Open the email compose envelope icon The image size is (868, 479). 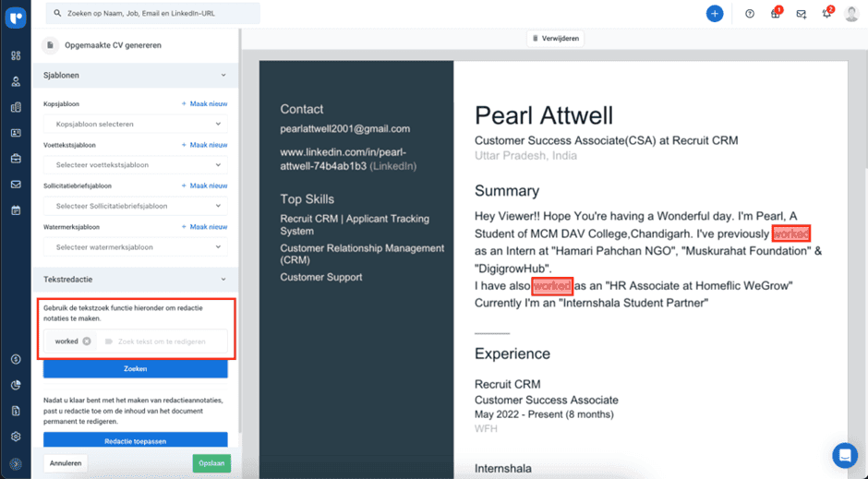pyautogui.click(x=801, y=14)
